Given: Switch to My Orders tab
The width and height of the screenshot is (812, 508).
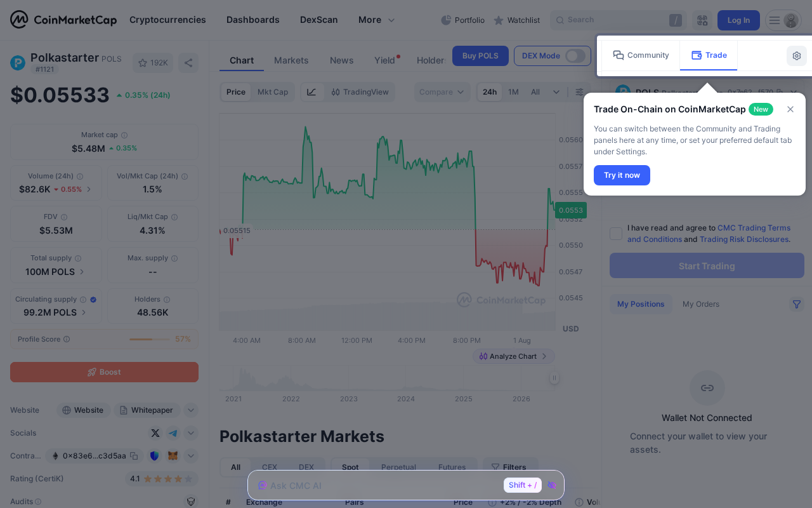Looking at the screenshot, I should tap(701, 304).
